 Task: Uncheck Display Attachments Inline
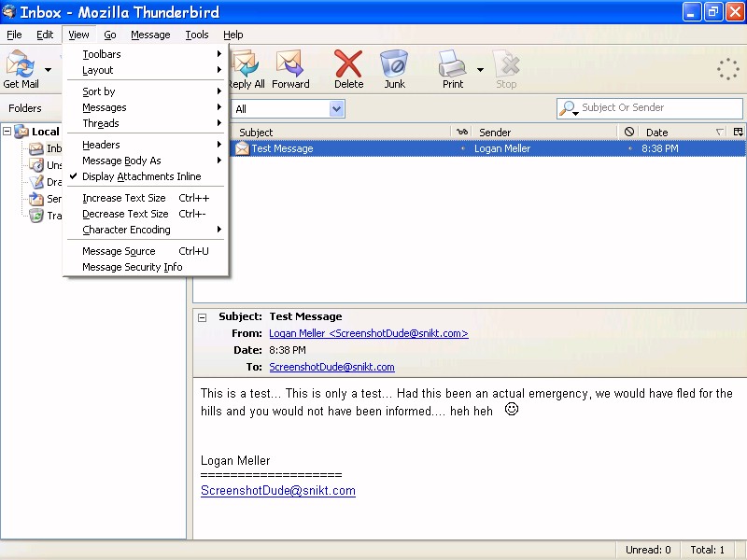(146, 176)
